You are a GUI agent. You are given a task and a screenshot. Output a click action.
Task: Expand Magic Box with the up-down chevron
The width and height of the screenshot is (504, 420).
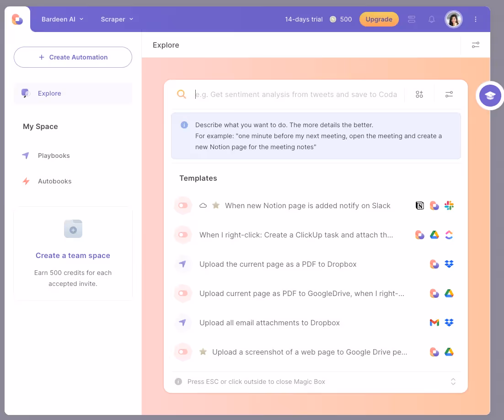[x=453, y=382]
